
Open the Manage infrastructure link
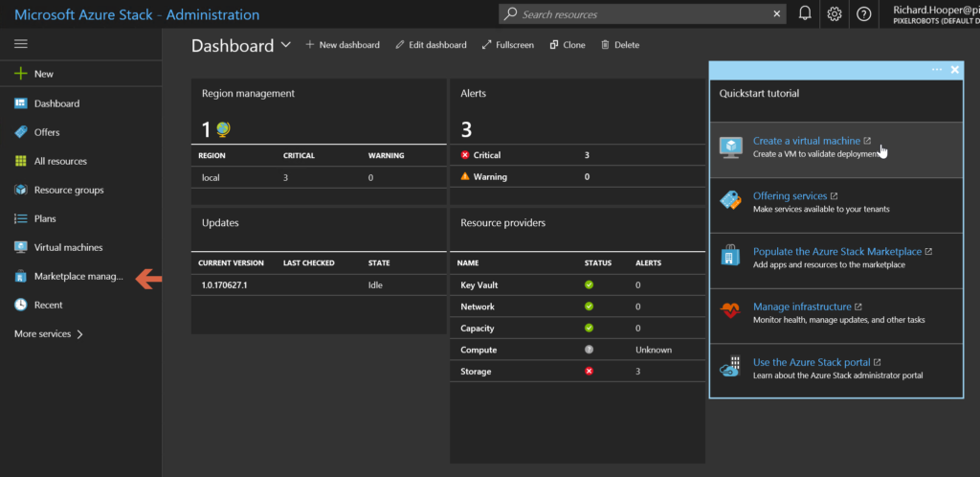click(802, 307)
